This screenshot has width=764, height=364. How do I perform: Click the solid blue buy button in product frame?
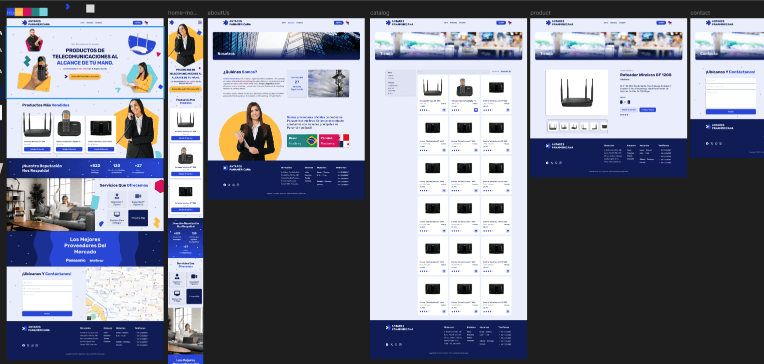tap(648, 110)
